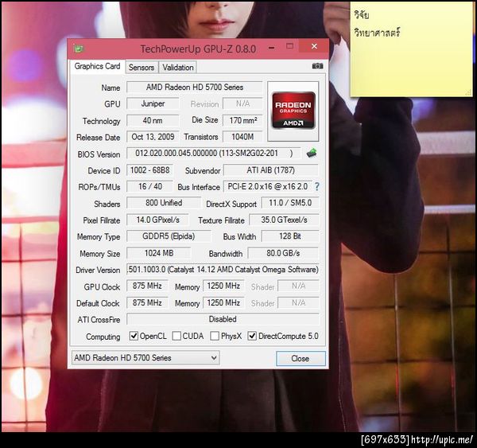
Task: Click the Subvendor field ATI AIB (1787)
Action: click(x=271, y=170)
